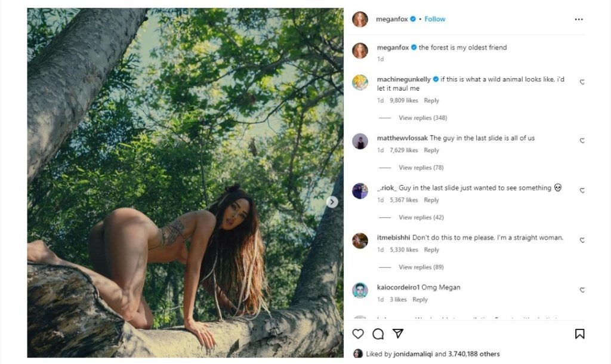Click the Follow link in the header

(434, 19)
